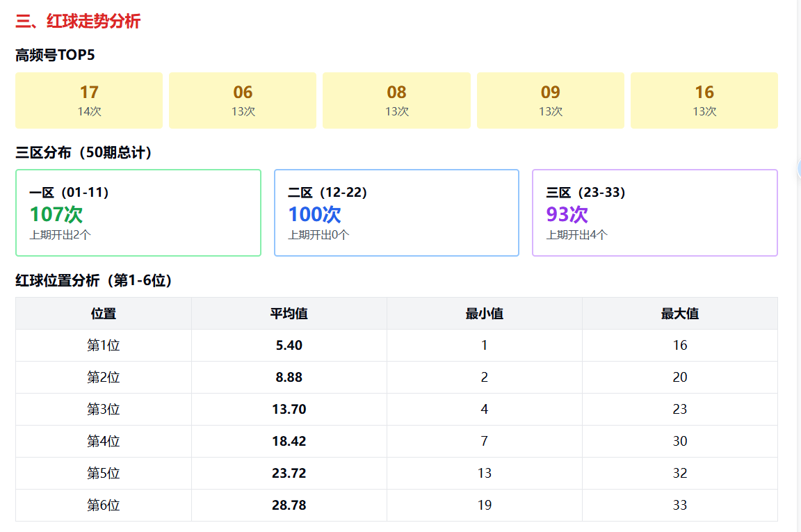Select the number 09 frequency card
Screen dimensions: 801x532
550,100
